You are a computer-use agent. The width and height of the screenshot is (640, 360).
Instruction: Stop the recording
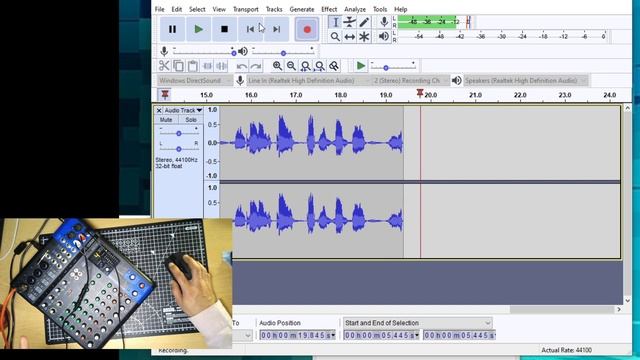click(x=224, y=29)
